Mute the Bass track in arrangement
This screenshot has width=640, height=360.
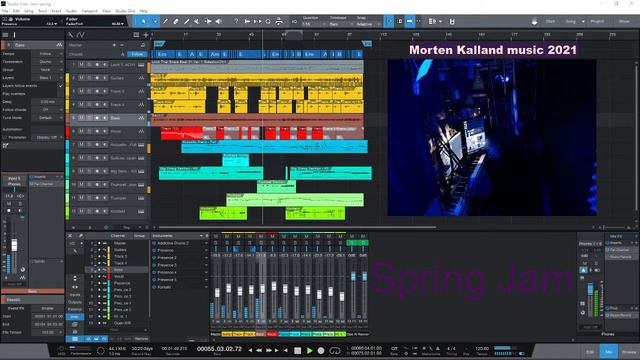click(x=82, y=118)
